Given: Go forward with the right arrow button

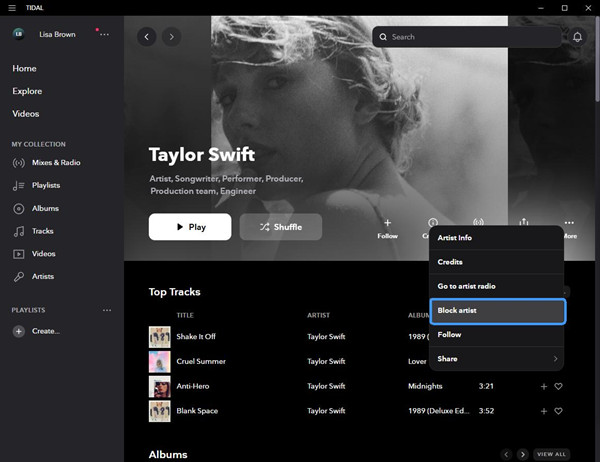Looking at the screenshot, I should click(x=171, y=37).
